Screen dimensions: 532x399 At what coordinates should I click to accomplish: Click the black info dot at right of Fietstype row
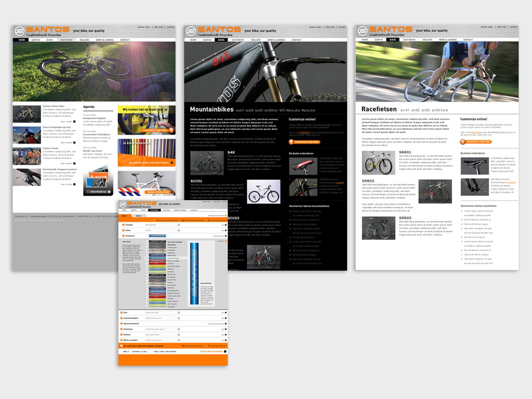pos(226,225)
